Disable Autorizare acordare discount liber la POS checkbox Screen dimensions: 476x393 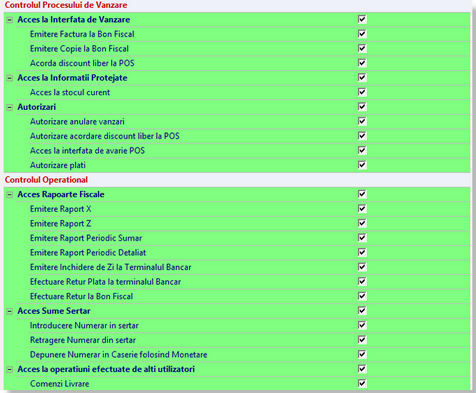pyautogui.click(x=362, y=136)
